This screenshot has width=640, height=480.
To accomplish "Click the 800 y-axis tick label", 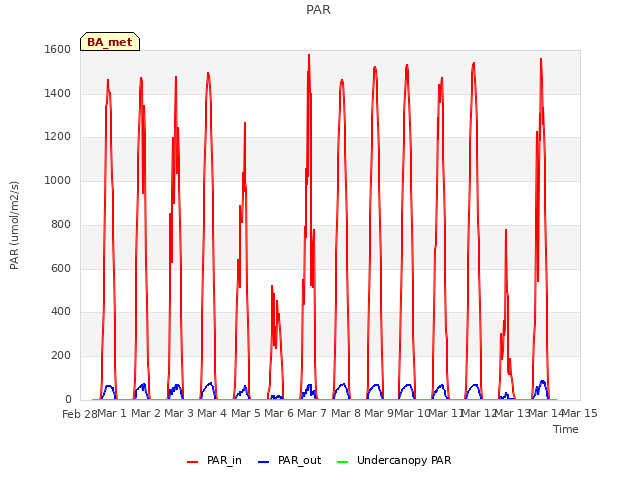I will pyautogui.click(x=61, y=224).
